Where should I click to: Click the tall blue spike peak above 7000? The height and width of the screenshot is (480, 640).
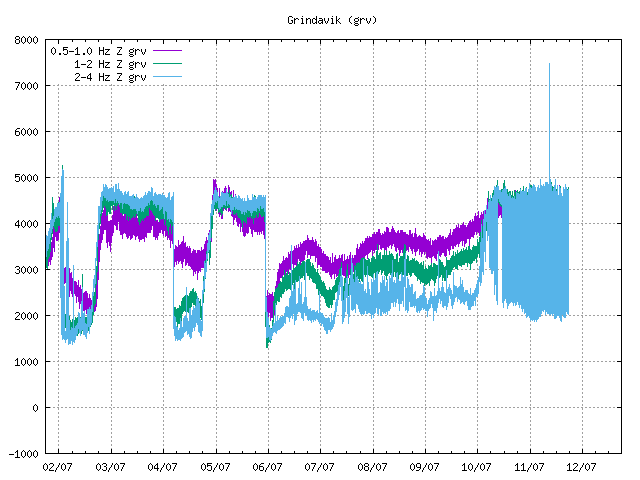tap(549, 64)
